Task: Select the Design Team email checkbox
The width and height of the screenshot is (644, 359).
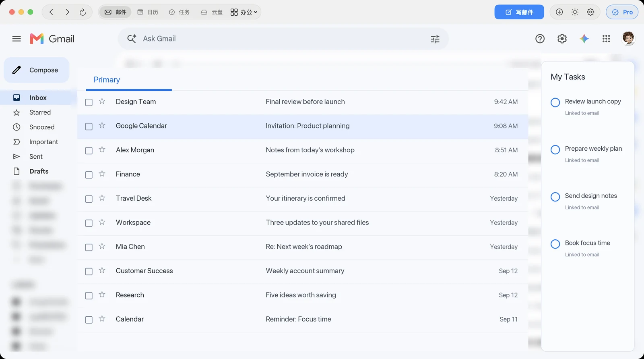Action: pyautogui.click(x=89, y=102)
